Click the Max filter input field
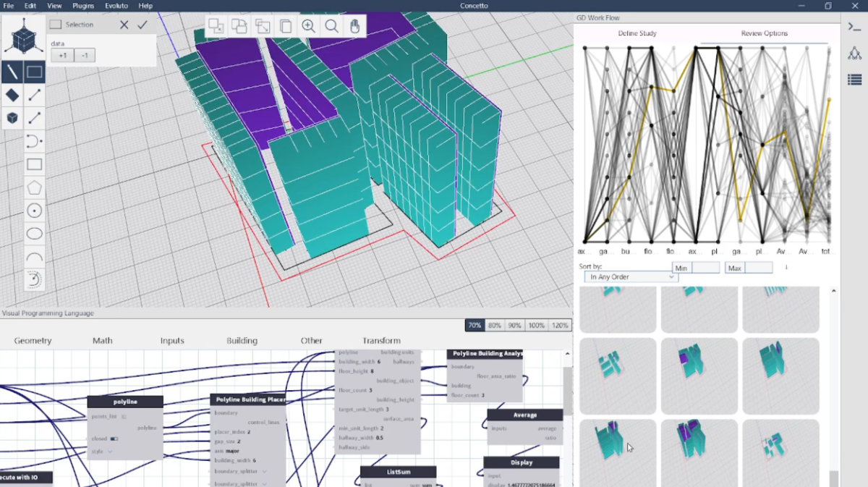 pos(759,268)
